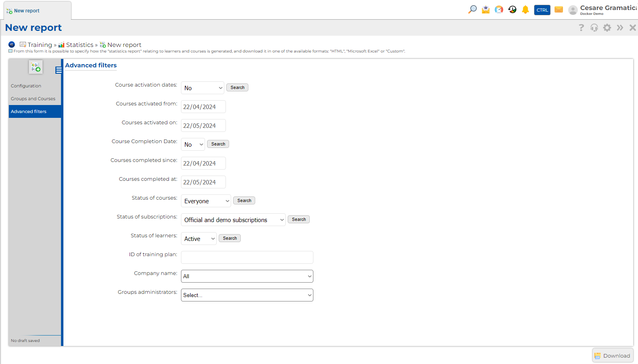
Task: Click the magnifying glass search icon
Action: [472, 9]
